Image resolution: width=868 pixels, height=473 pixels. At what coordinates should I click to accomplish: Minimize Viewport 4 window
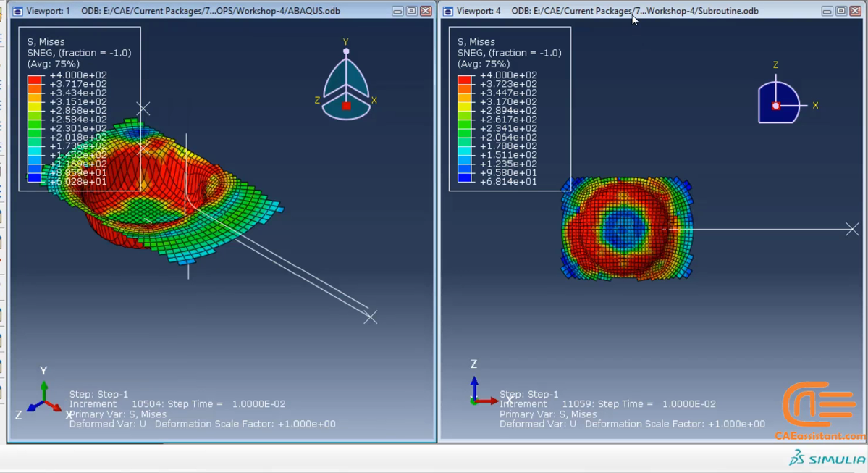click(x=827, y=11)
